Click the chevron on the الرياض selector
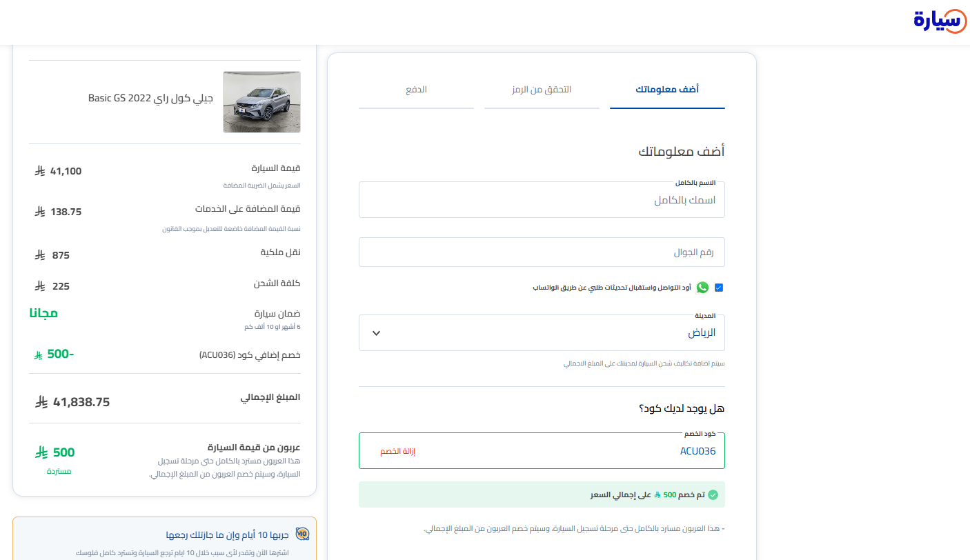Screen dimensions: 970x560 [376, 332]
